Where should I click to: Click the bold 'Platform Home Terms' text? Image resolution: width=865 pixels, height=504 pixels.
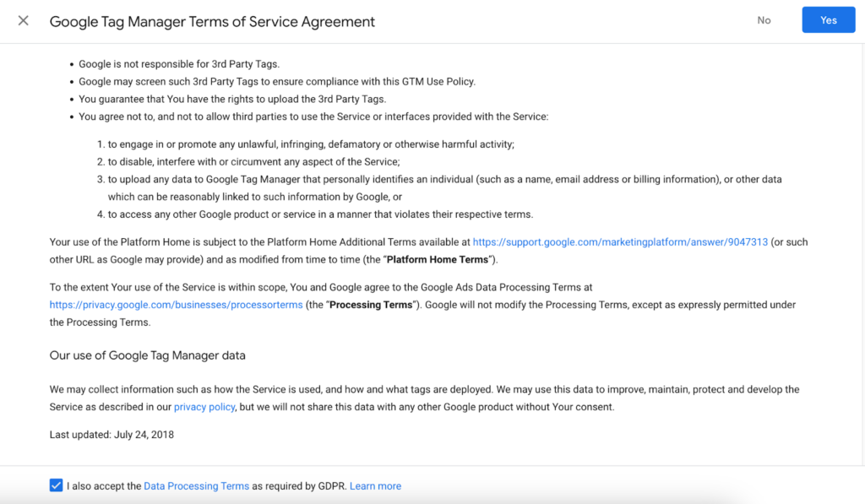pos(438,260)
